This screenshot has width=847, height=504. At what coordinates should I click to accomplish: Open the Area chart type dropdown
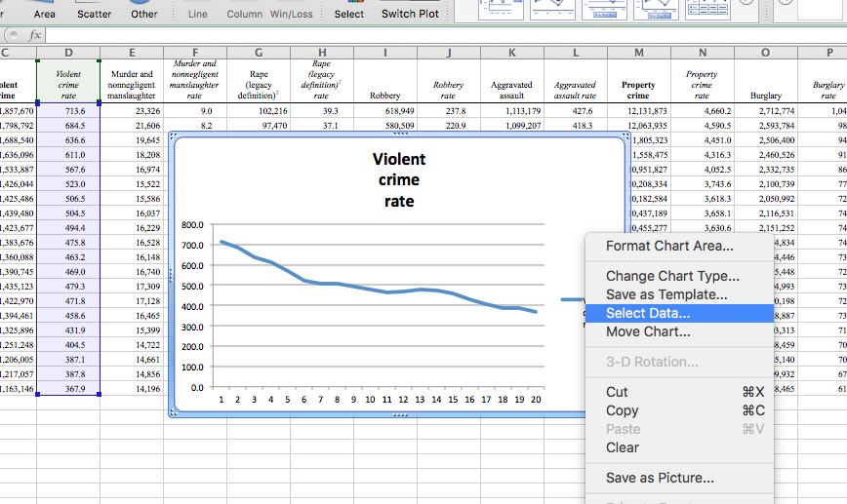pyautogui.click(x=44, y=12)
